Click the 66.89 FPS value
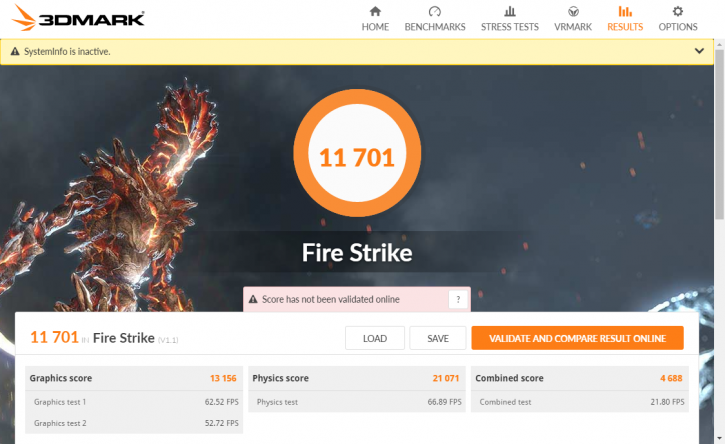Image resolution: width=725 pixels, height=444 pixels. click(x=444, y=402)
